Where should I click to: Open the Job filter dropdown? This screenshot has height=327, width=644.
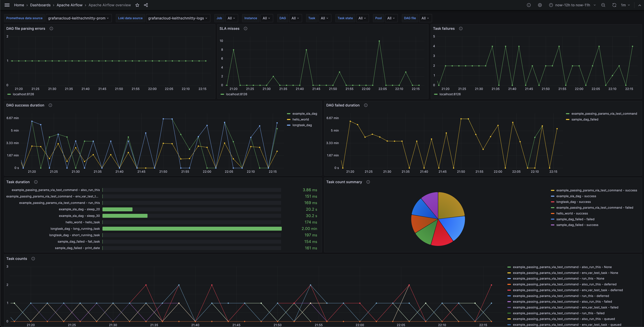coord(231,18)
